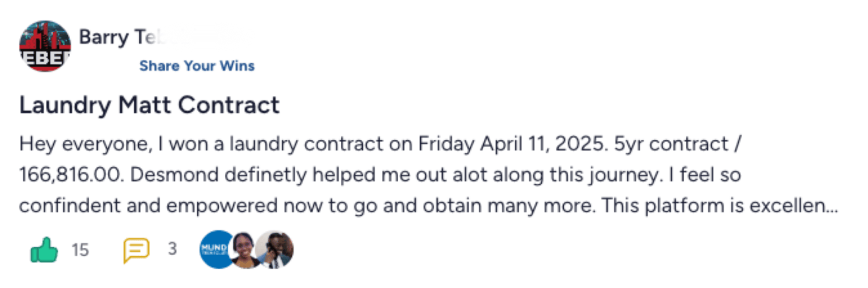Screen dimensions: 868x288
Task: Open comments via the speech bubble icon
Action: (x=136, y=250)
